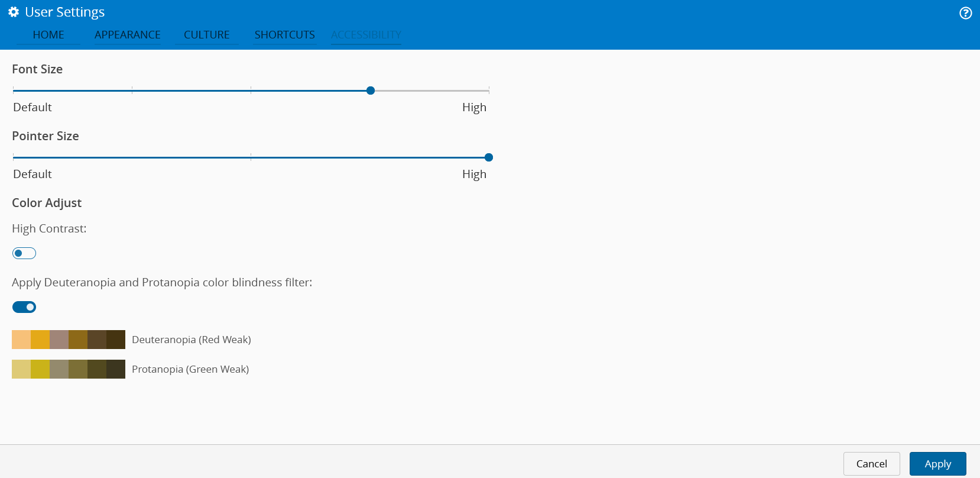Image resolution: width=980 pixels, height=478 pixels.
Task: Click the Font Size slider handle
Action: point(371,91)
